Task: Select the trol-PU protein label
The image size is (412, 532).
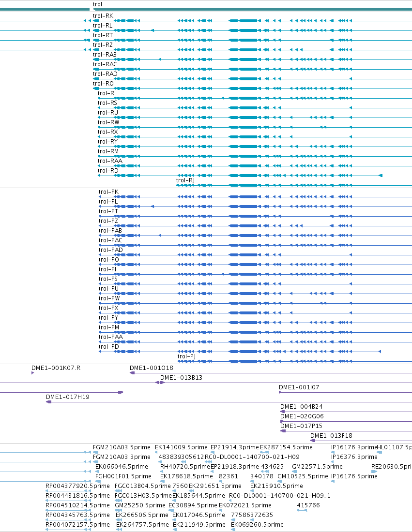Action: tap(109, 289)
